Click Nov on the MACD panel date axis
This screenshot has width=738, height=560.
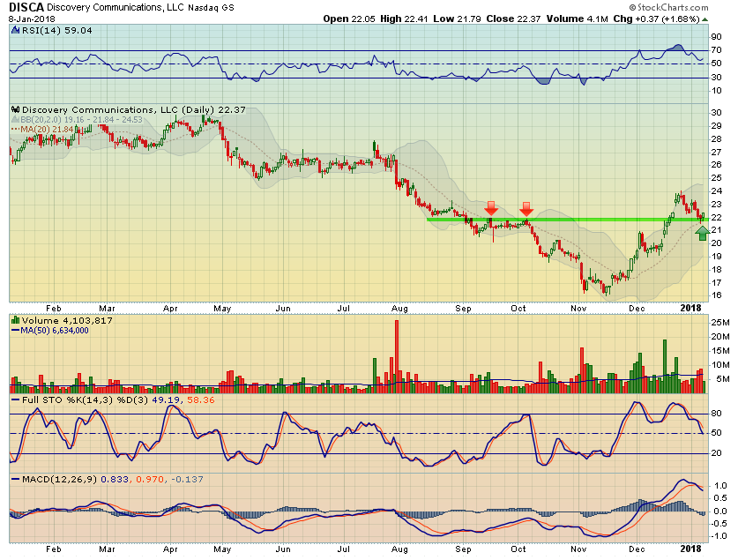click(x=578, y=549)
